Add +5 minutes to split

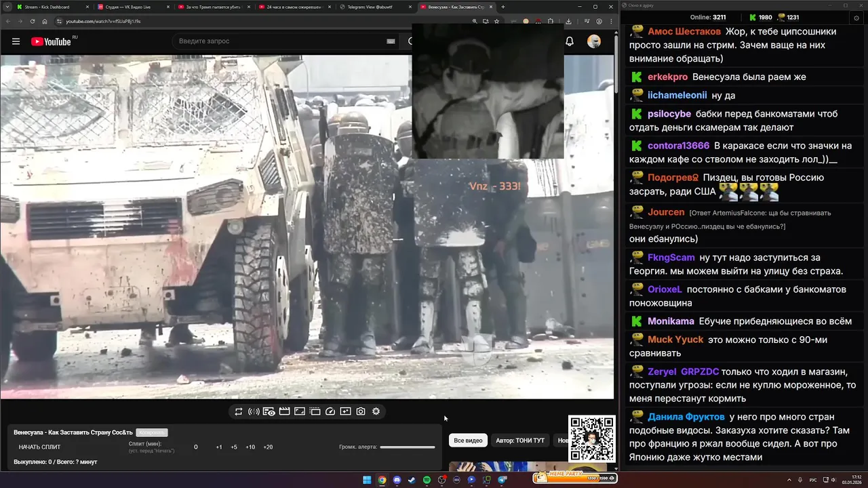[x=234, y=447]
